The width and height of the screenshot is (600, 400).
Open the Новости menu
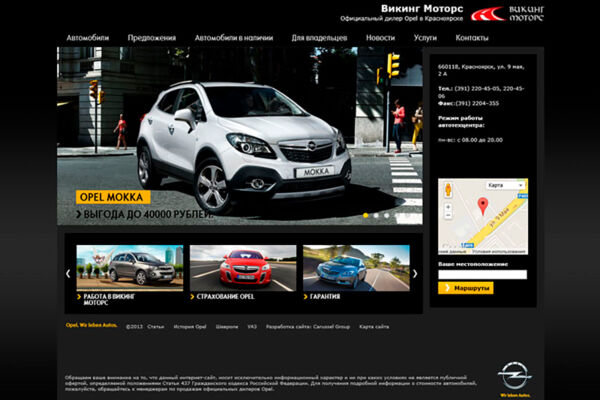point(380,38)
